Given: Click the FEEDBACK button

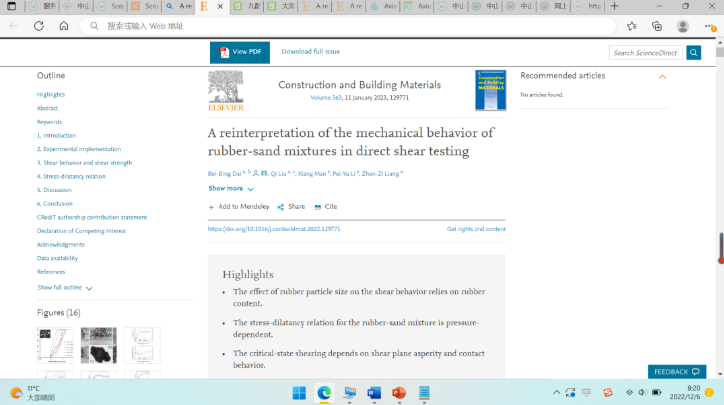Looking at the screenshot, I should click(676, 372).
